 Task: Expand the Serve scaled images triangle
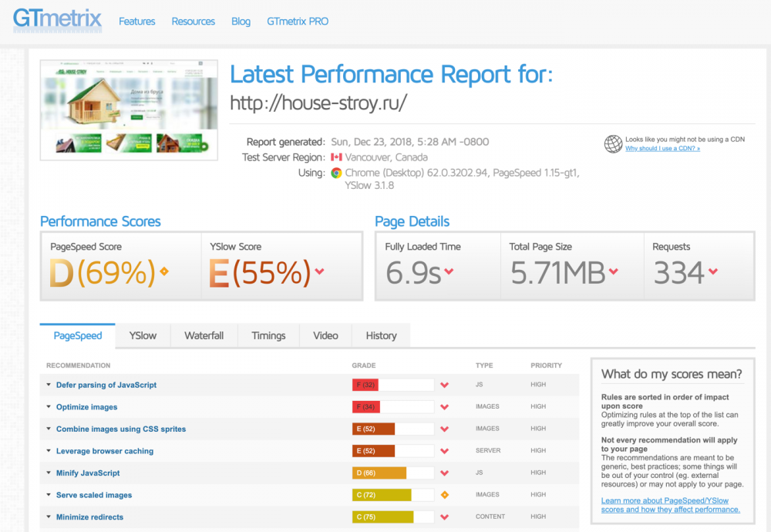tap(49, 495)
